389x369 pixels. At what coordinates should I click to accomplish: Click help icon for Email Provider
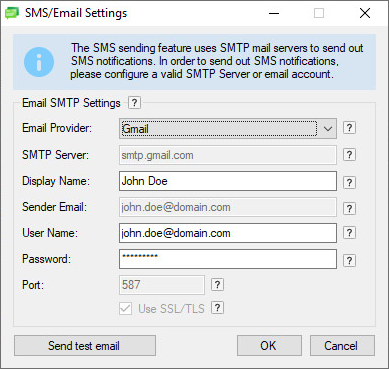coord(349,128)
